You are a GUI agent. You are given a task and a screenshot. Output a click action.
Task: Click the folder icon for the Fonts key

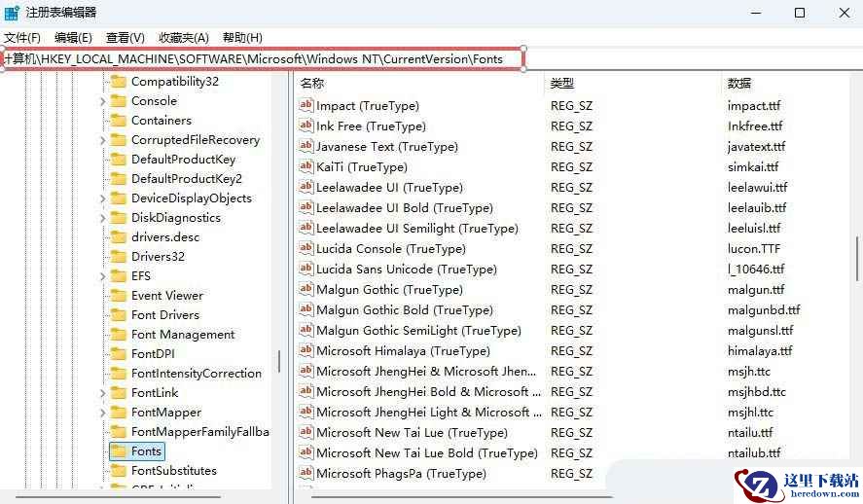[119, 451]
